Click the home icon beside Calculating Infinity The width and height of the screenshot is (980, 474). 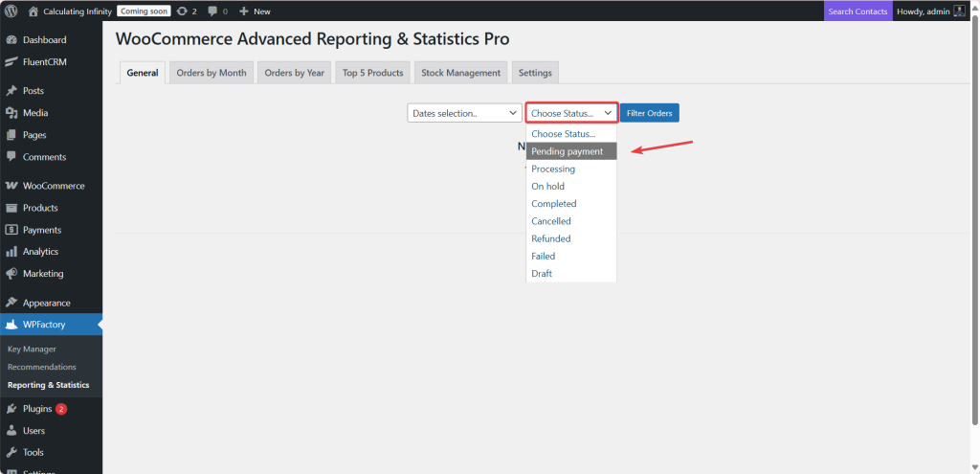(x=33, y=11)
